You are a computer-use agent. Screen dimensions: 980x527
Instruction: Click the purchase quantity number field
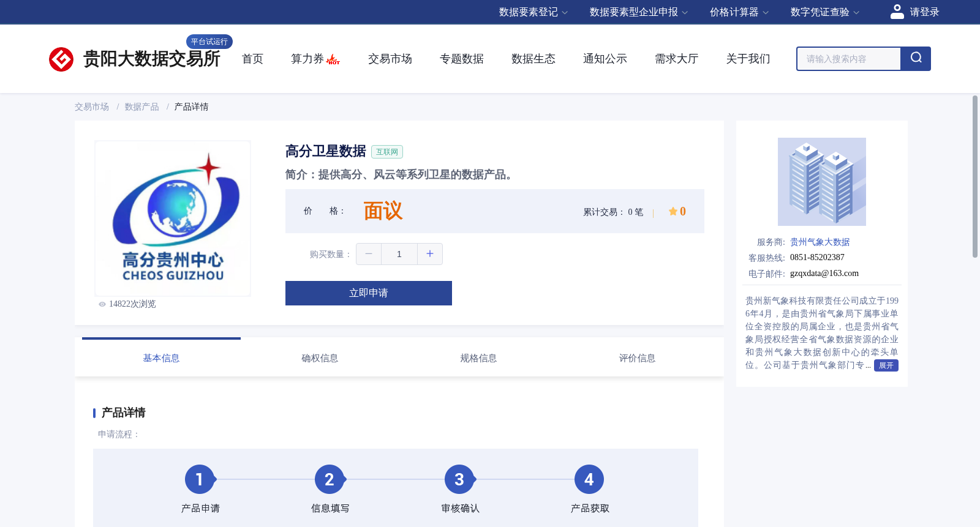(399, 254)
